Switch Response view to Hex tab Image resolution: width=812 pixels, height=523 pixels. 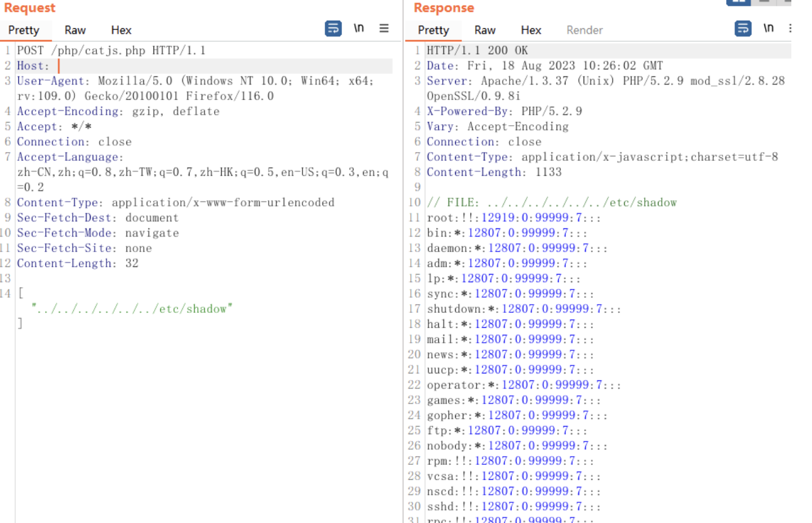pyautogui.click(x=531, y=30)
